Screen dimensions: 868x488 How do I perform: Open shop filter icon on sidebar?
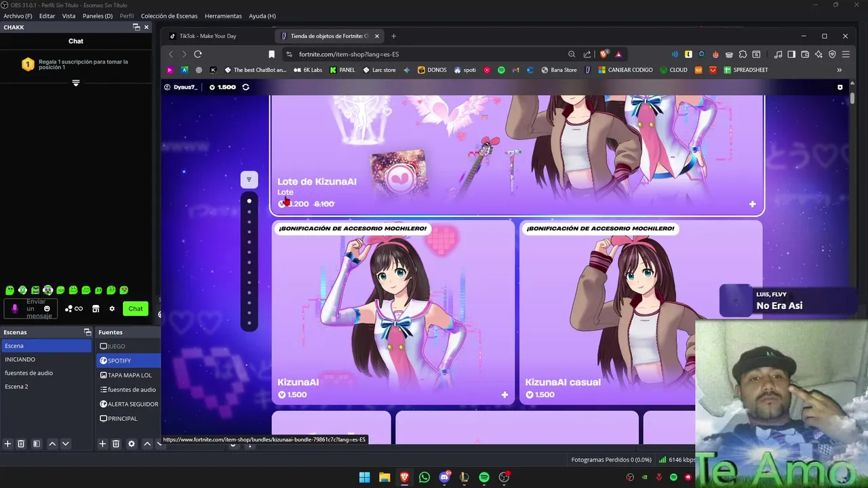(249, 180)
